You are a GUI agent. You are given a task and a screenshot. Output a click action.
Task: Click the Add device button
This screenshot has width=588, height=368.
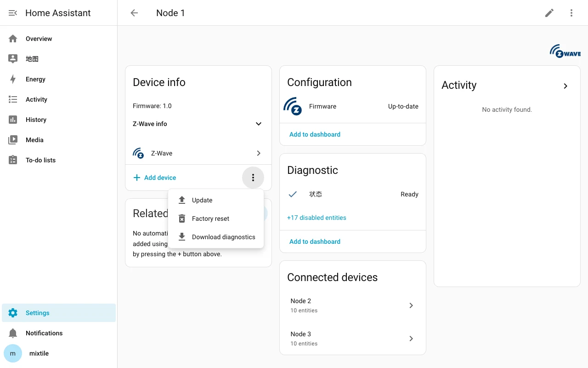[x=154, y=178]
